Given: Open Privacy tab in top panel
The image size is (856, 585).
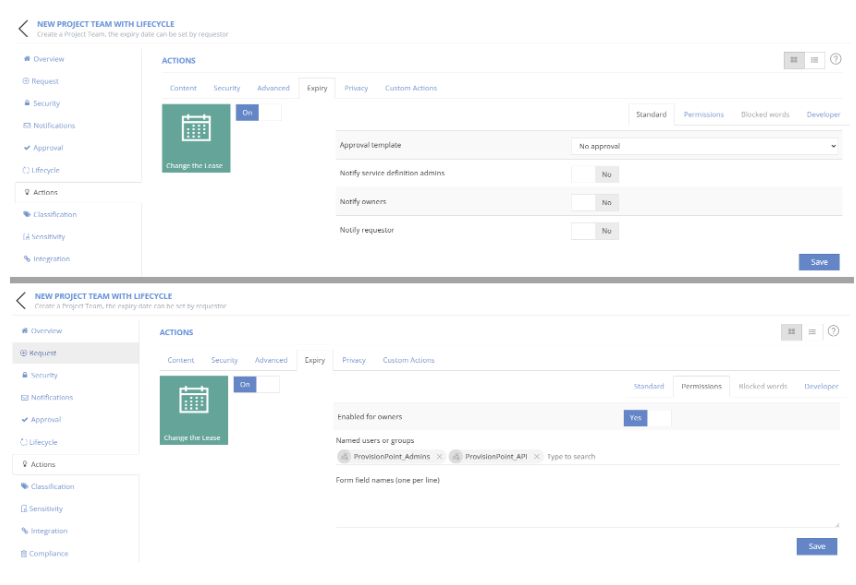Looking at the screenshot, I should pyautogui.click(x=356, y=88).
